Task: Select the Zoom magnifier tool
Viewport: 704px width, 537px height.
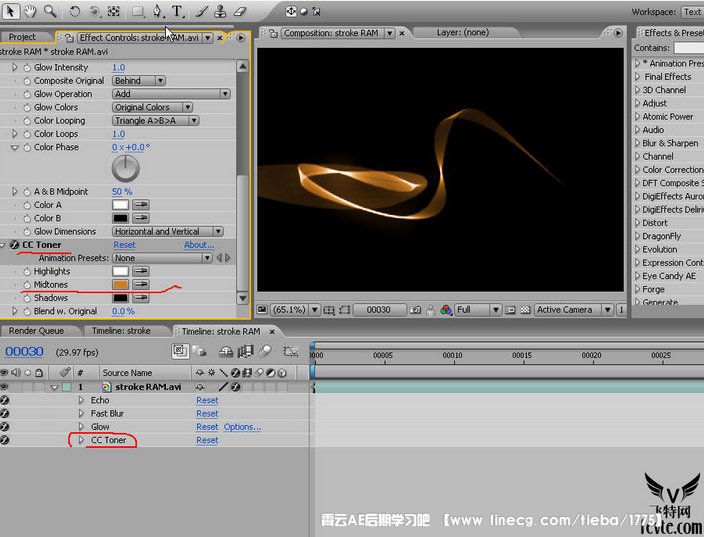Action: pos(50,11)
